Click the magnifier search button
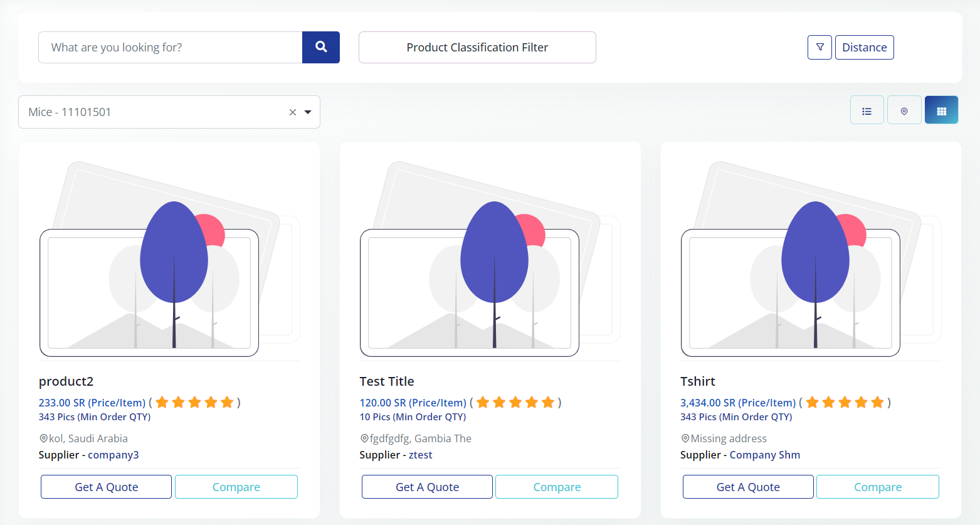The image size is (980, 525). (321, 47)
